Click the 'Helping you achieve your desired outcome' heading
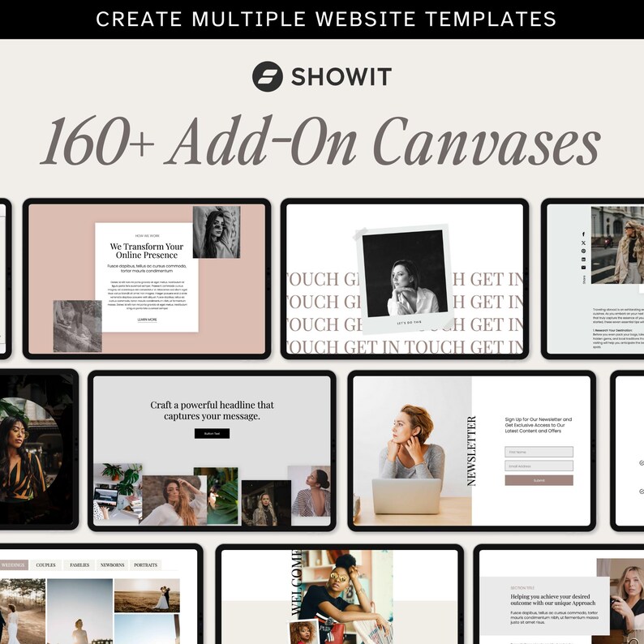 [553, 599]
